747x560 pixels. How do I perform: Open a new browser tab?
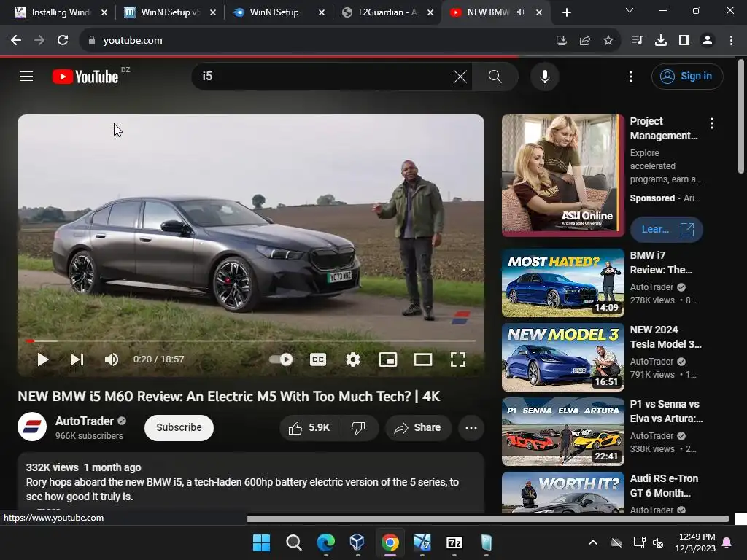(x=566, y=12)
